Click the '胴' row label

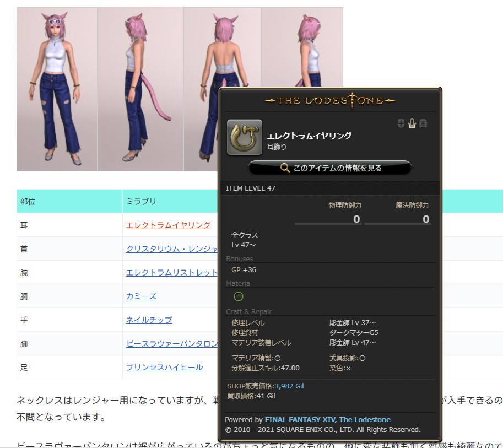(24, 296)
